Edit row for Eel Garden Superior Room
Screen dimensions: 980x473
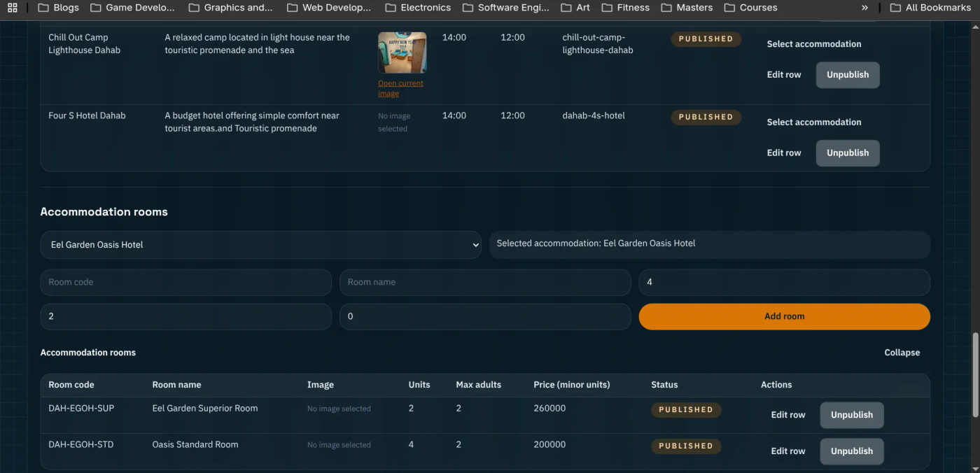click(787, 415)
